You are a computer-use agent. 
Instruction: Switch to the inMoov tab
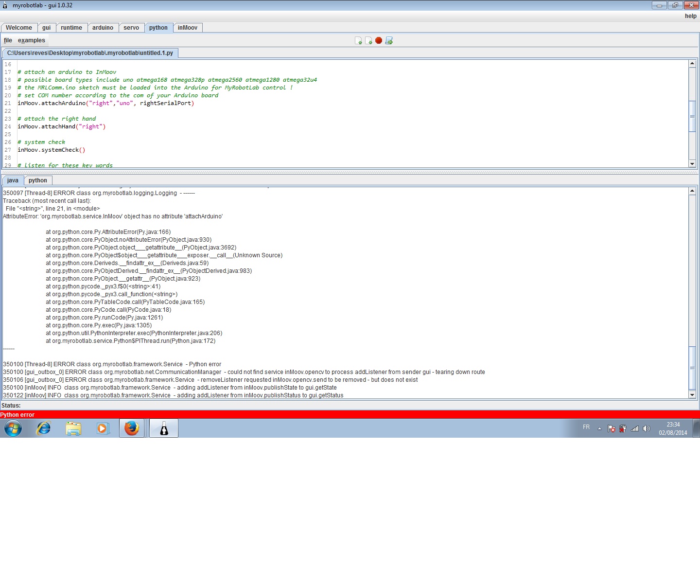(x=188, y=28)
